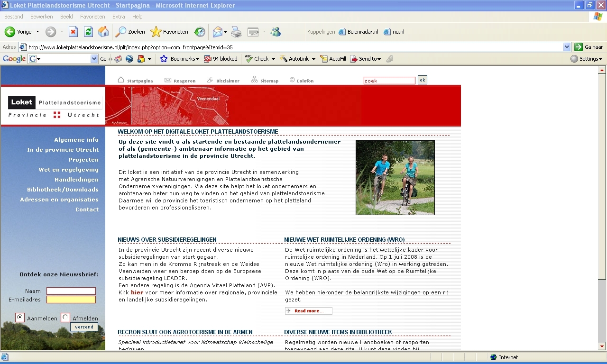Select the Aanmelden radio button
This screenshot has height=364, width=607.
click(x=20, y=318)
